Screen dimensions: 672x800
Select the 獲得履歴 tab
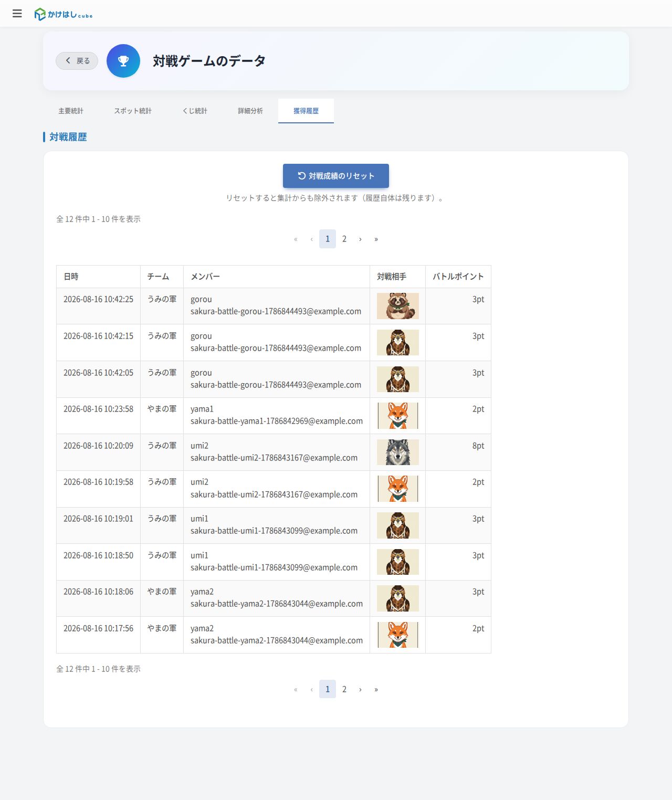click(306, 111)
